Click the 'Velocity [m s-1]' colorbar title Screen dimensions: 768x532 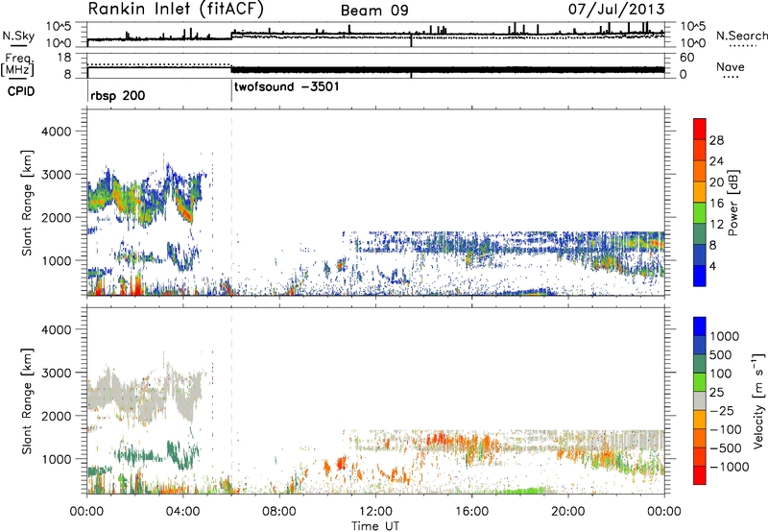pos(758,400)
